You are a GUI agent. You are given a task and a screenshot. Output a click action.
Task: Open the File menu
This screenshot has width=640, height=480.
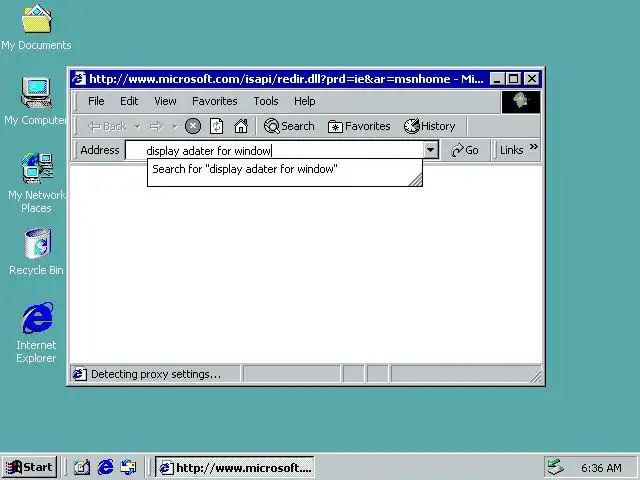(96, 101)
